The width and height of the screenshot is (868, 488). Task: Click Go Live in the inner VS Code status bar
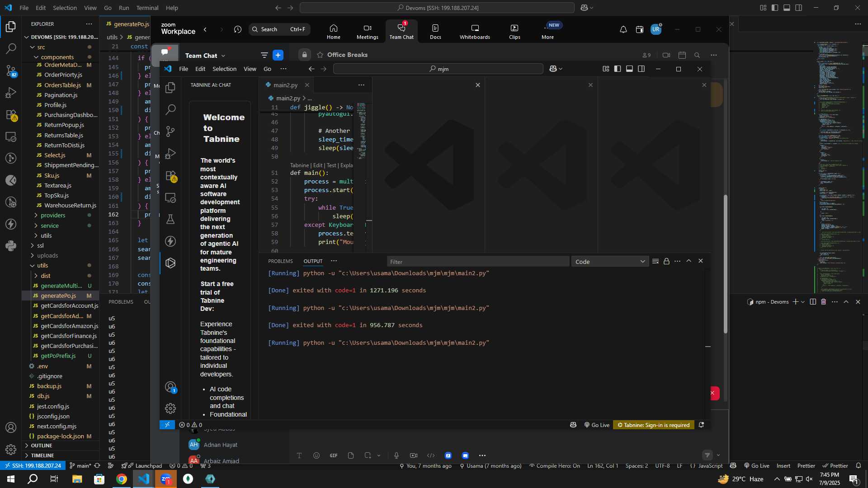[597, 425]
